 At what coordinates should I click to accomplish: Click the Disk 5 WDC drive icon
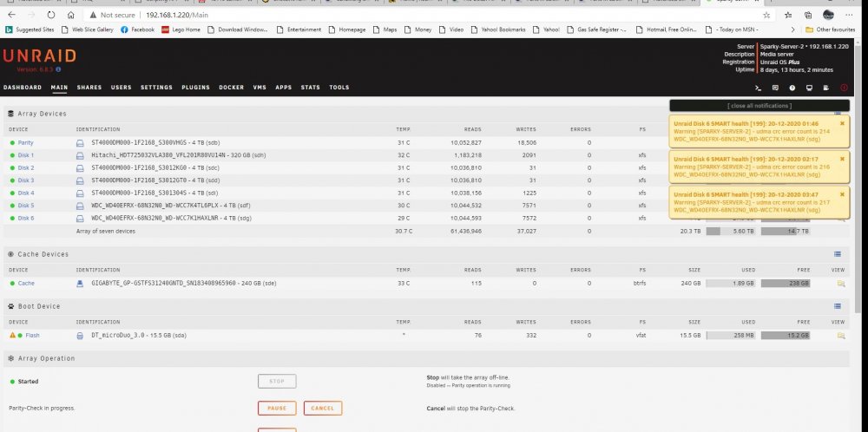pos(80,206)
